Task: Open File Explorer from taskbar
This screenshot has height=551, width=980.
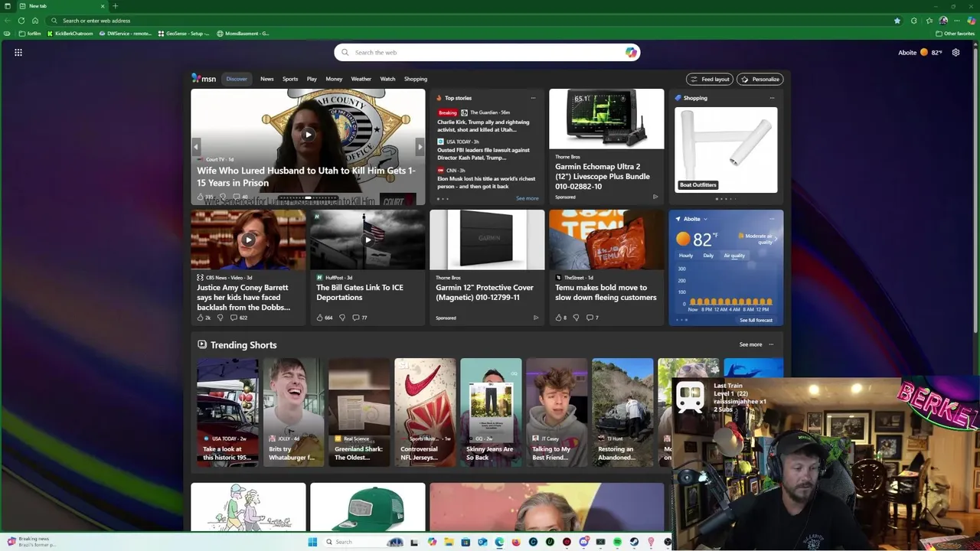Action: 449,542
